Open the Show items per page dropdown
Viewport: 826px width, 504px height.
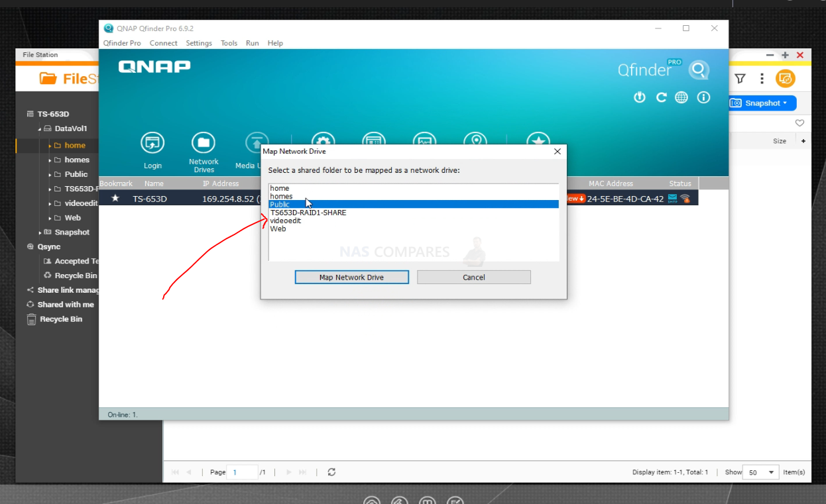tap(760, 472)
